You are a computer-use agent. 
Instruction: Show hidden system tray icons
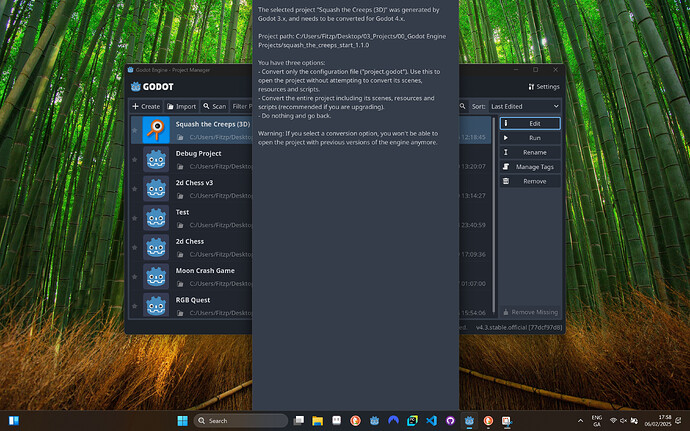tap(580, 421)
